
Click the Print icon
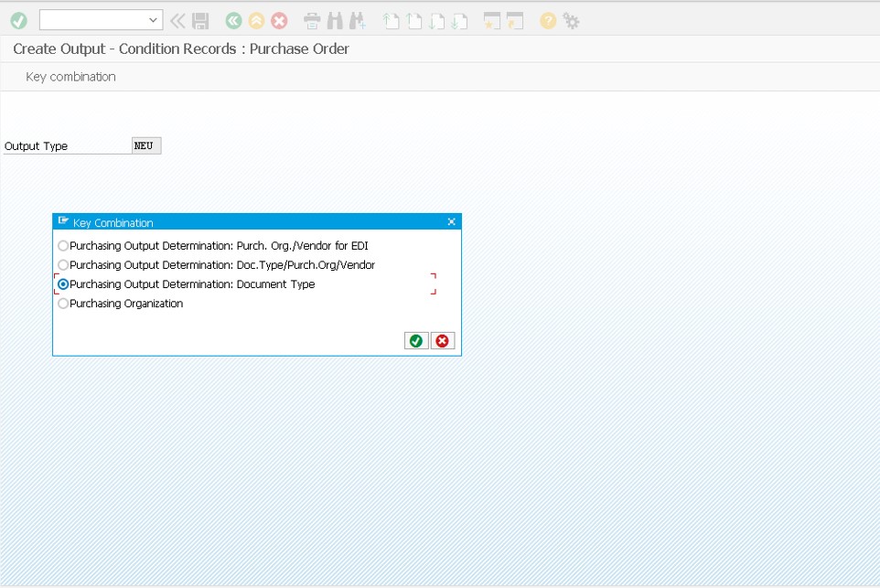tap(312, 21)
